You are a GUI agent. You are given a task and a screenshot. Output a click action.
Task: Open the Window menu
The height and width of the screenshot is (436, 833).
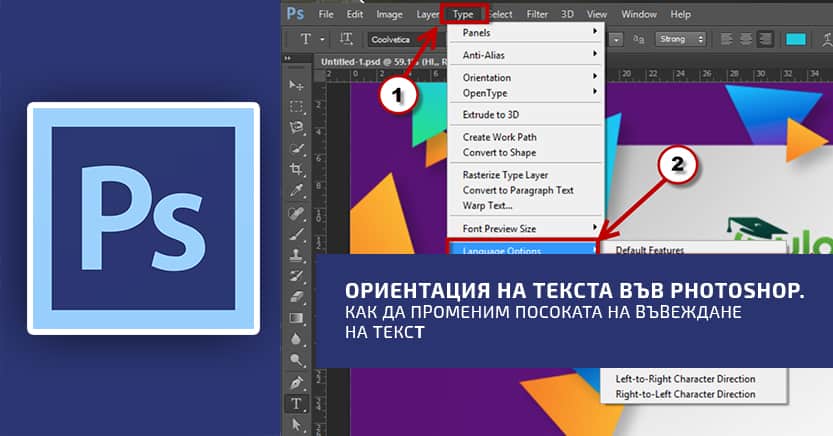639,14
